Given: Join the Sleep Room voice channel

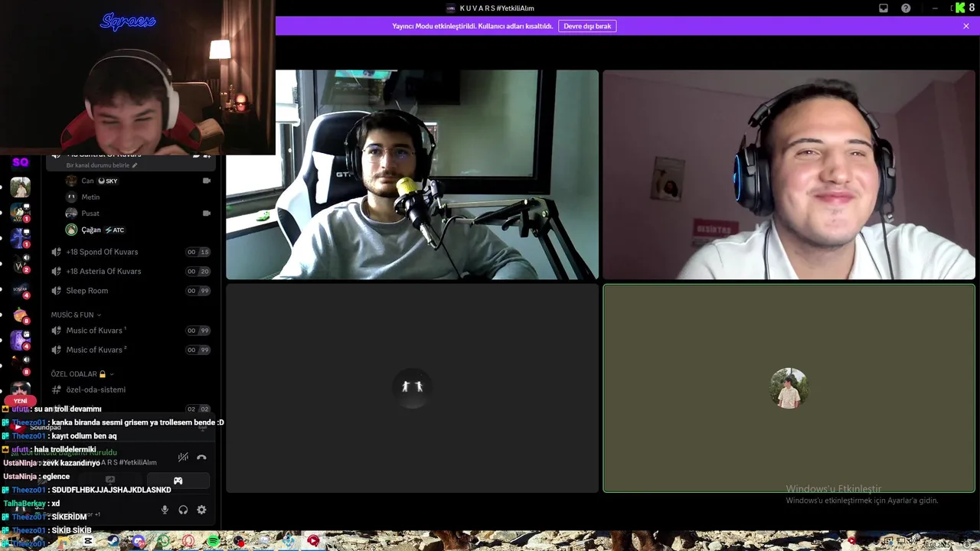Looking at the screenshot, I should click(130, 291).
